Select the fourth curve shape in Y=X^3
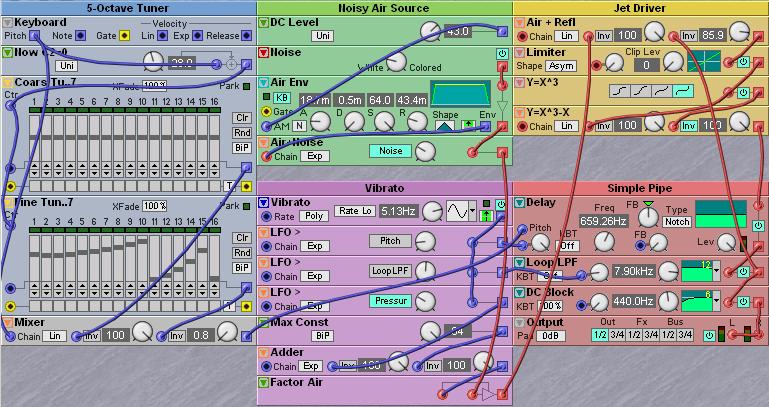 click(x=683, y=91)
